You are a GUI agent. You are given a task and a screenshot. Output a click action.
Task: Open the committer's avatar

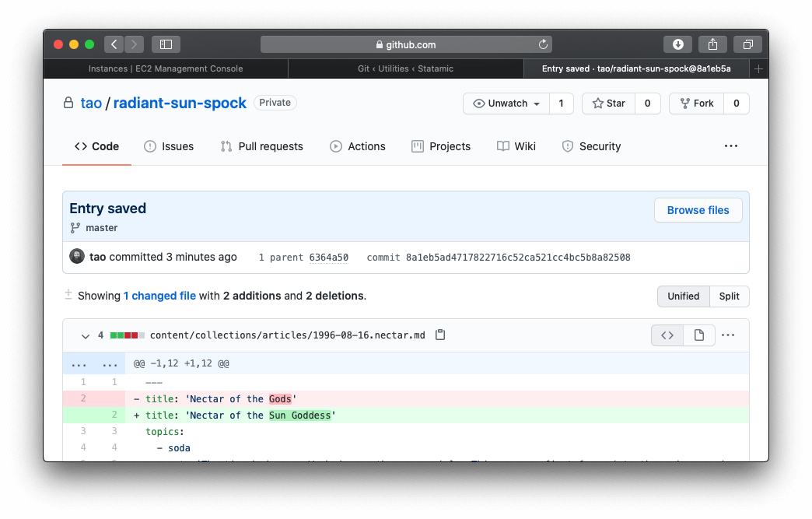76,255
